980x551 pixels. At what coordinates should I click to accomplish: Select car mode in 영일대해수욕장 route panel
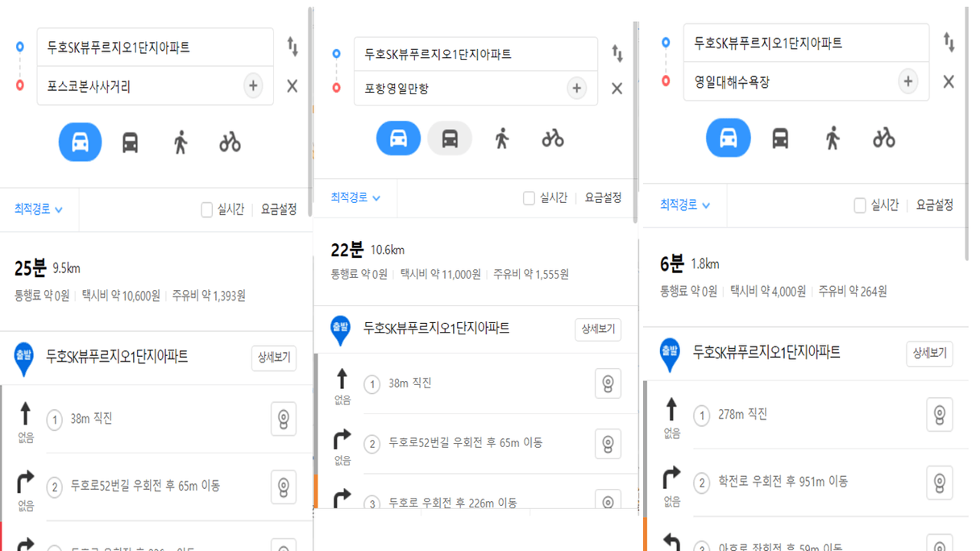pyautogui.click(x=728, y=138)
